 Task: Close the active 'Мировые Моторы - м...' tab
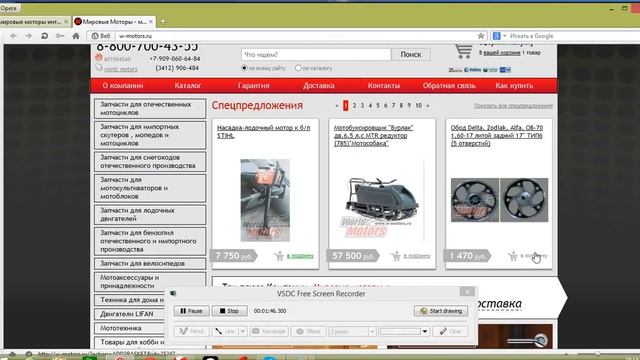[x=151, y=22]
